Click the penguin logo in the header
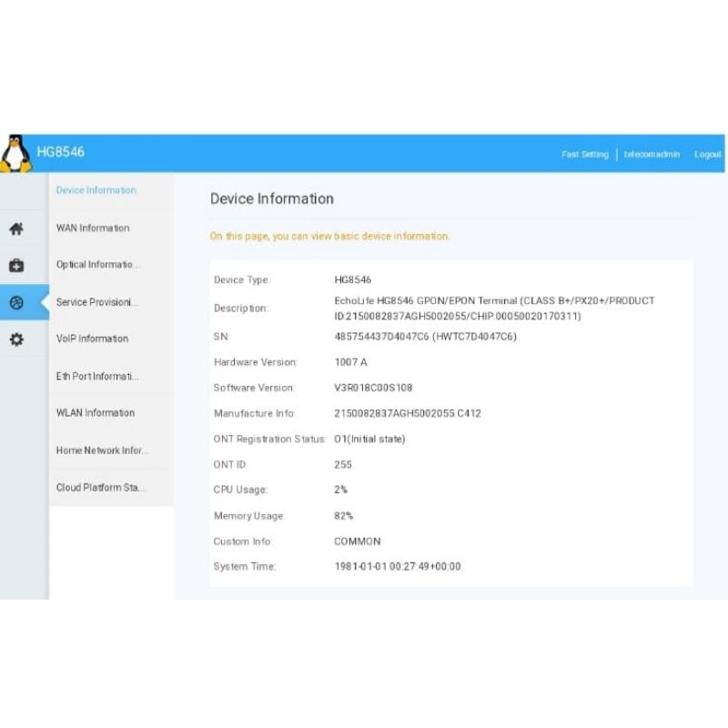The image size is (728, 728). tap(15, 154)
